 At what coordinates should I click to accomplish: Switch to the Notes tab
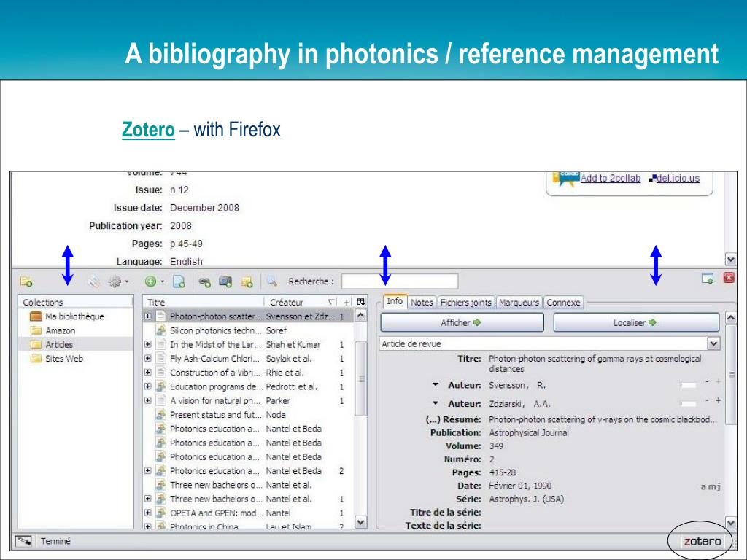(422, 303)
